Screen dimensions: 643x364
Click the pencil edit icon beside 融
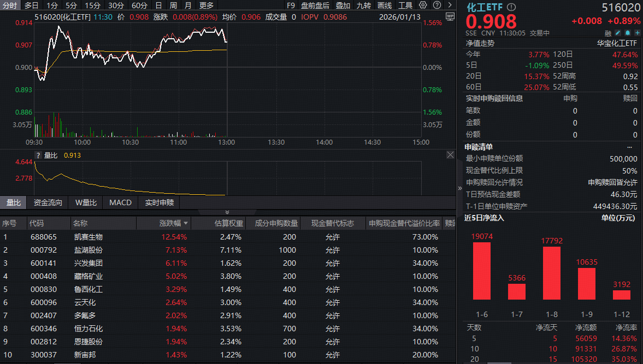point(618,33)
